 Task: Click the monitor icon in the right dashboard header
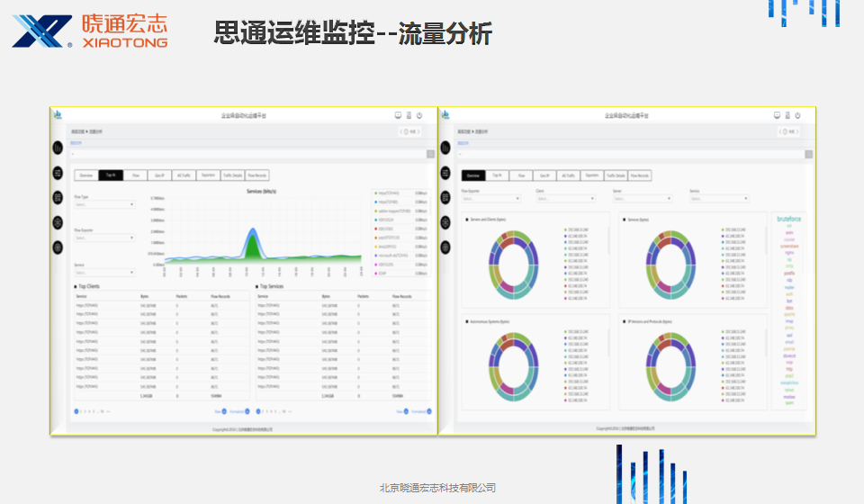tap(777, 116)
